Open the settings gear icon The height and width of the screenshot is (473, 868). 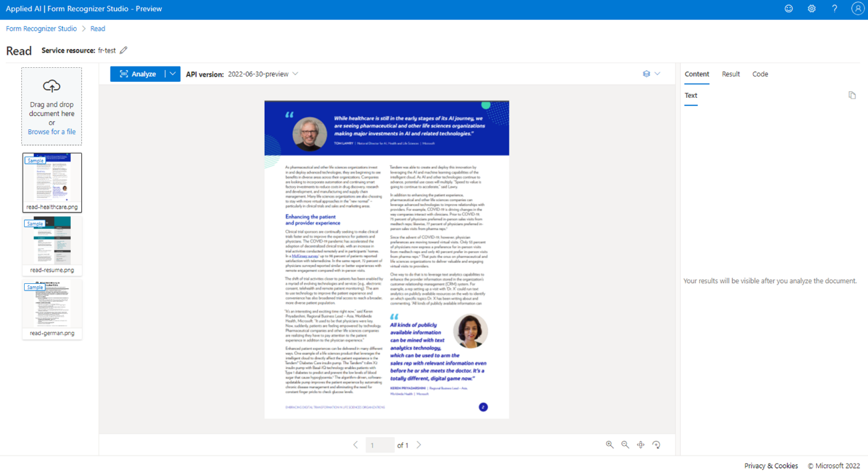(x=811, y=9)
